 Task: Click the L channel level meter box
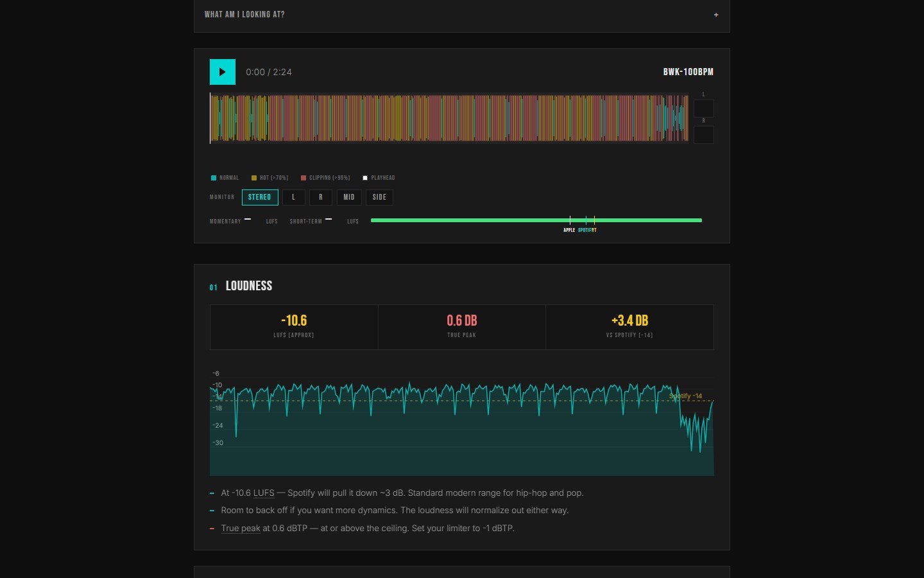click(704, 109)
